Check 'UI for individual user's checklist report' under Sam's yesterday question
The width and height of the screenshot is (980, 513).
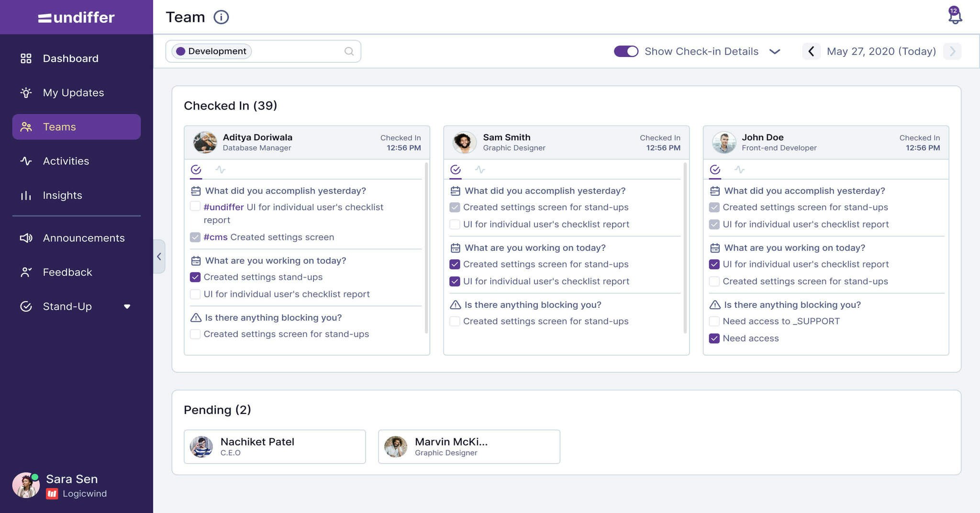(455, 224)
